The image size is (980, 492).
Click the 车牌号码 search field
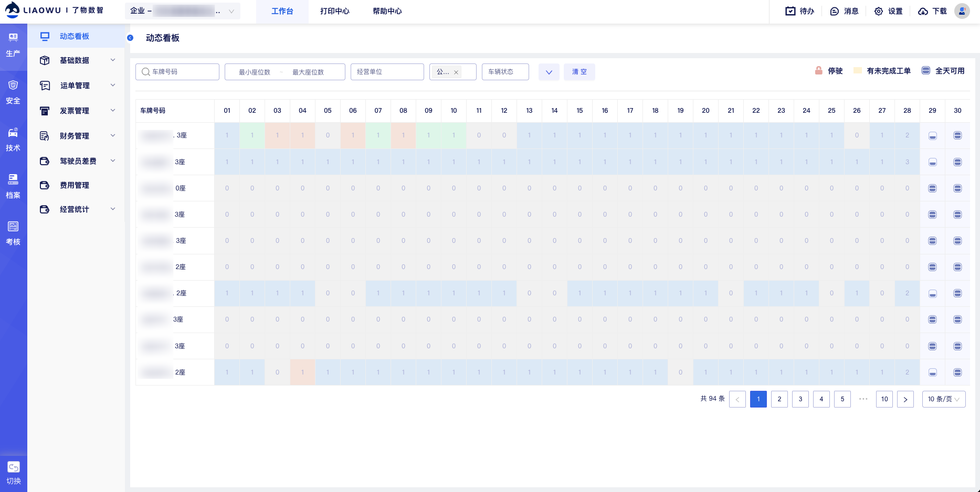[x=177, y=72]
